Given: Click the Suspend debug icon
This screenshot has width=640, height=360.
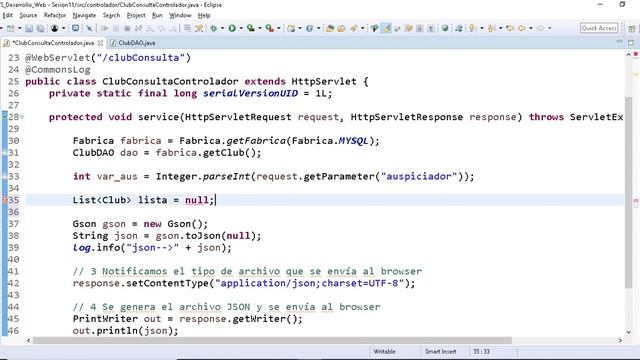Looking at the screenshot, I should [x=116, y=28].
